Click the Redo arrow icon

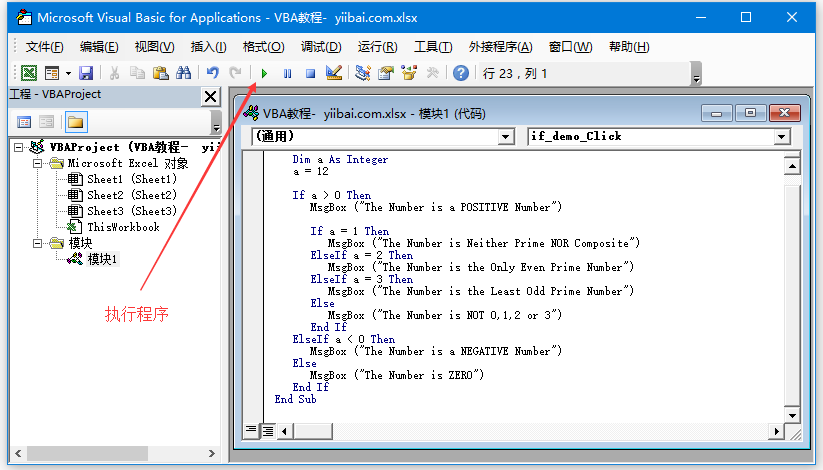236,73
